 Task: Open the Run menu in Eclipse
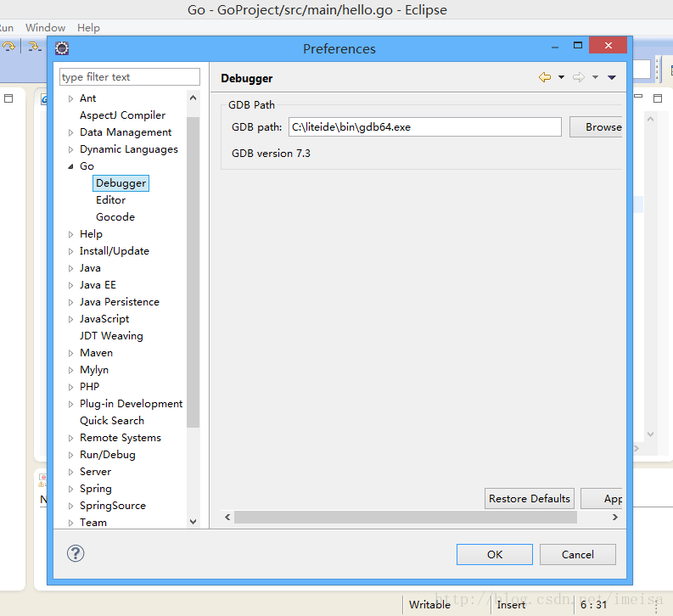coord(6,28)
